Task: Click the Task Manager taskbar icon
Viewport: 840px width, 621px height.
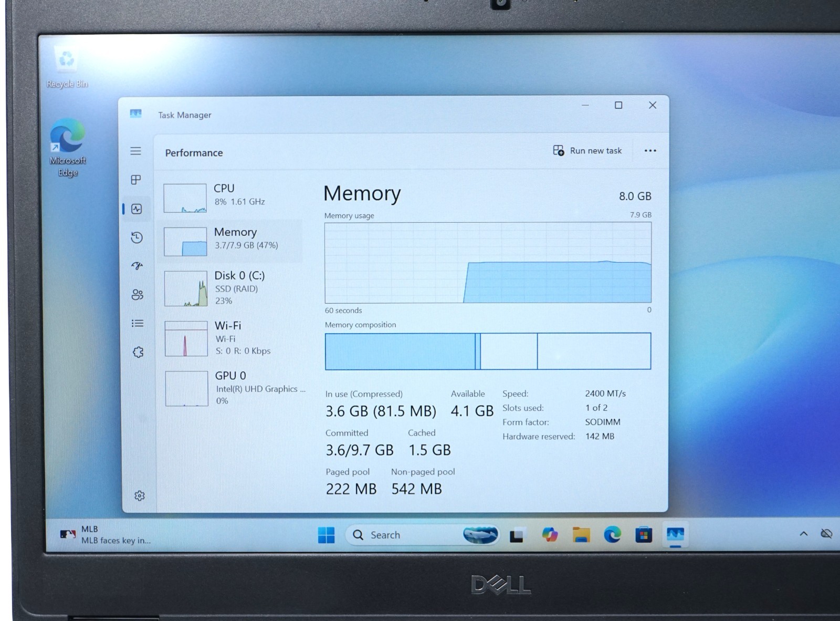Action: [x=675, y=534]
